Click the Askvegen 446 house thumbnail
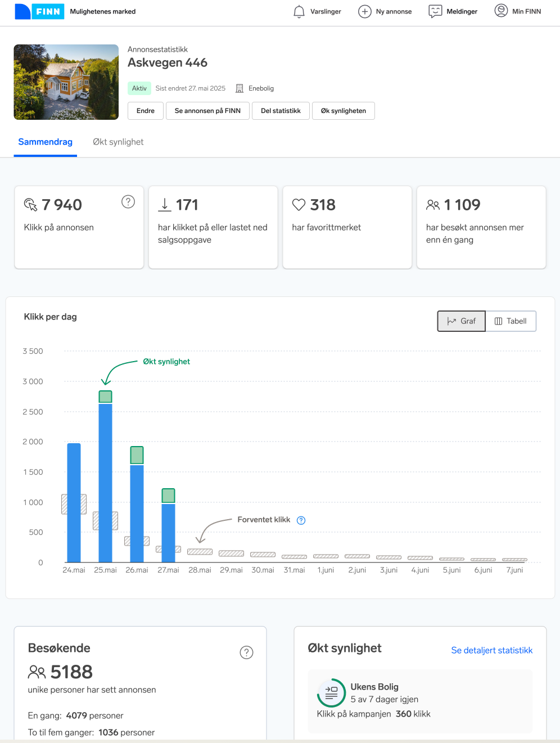 66,82
